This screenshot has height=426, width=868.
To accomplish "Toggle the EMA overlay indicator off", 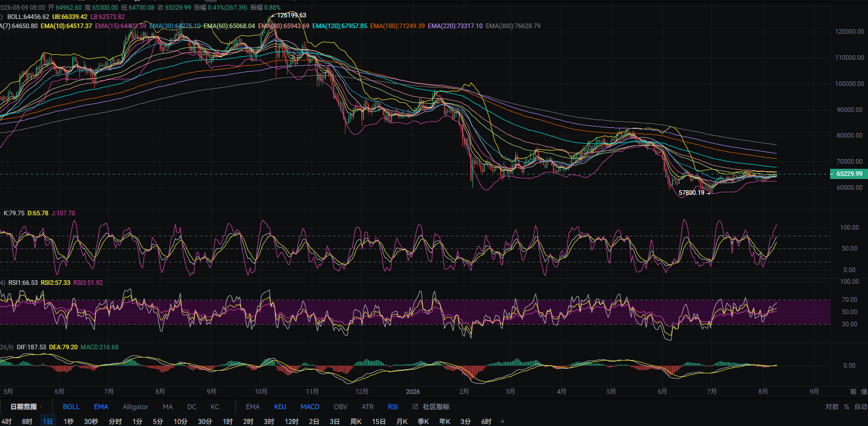I will pyautogui.click(x=101, y=407).
